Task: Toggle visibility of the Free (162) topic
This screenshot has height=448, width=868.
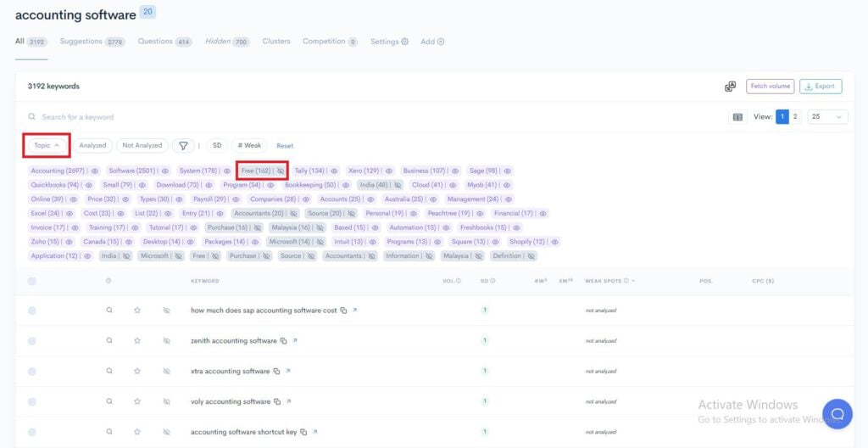Action: point(281,171)
